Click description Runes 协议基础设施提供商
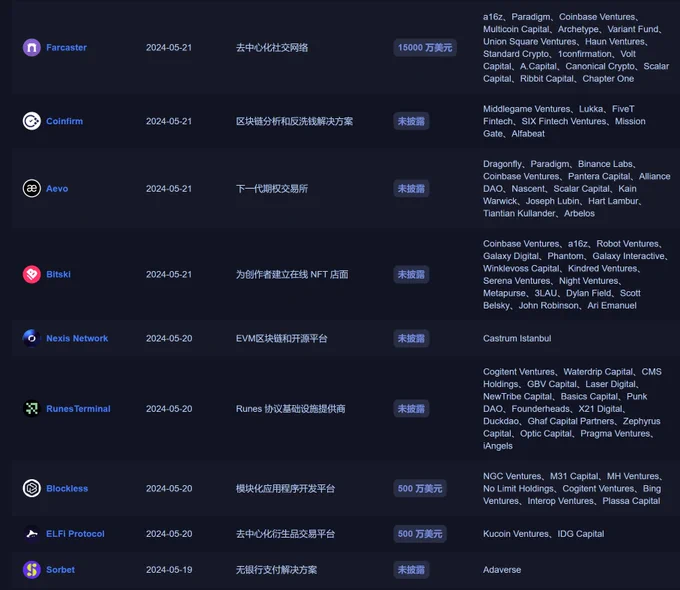Screen dimensions: 680x590 click(x=291, y=409)
